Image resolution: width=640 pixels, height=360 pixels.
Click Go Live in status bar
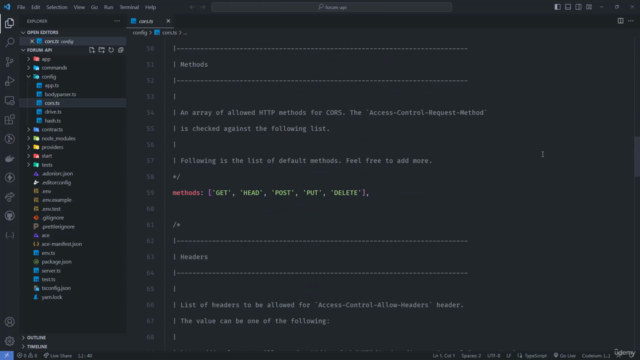(x=565, y=356)
